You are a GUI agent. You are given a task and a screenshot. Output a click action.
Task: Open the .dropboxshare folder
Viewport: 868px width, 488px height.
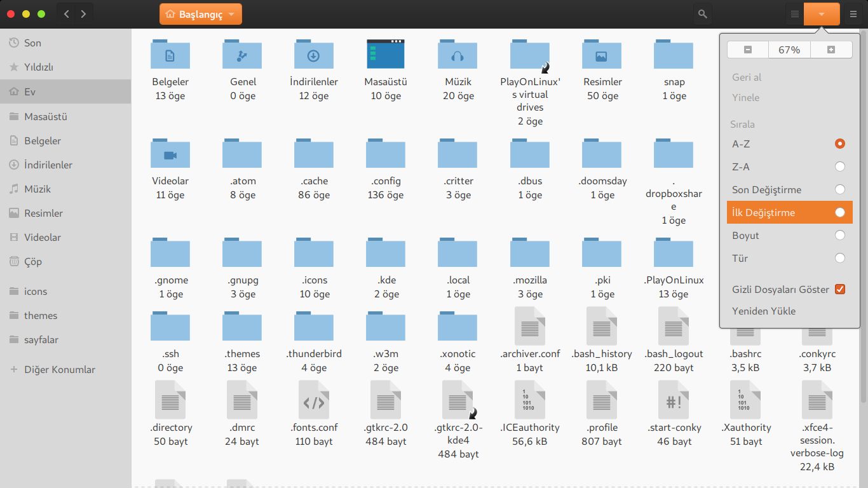[x=674, y=154]
